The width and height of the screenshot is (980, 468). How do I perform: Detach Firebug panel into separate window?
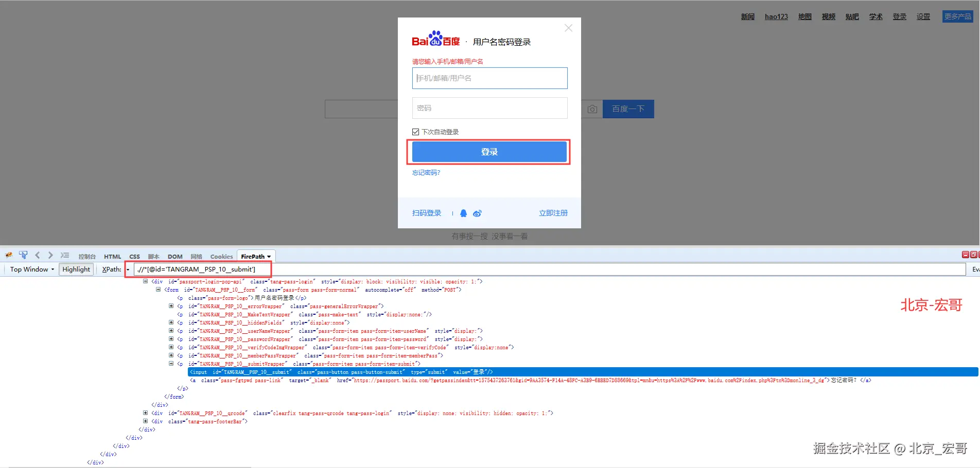pos(973,255)
